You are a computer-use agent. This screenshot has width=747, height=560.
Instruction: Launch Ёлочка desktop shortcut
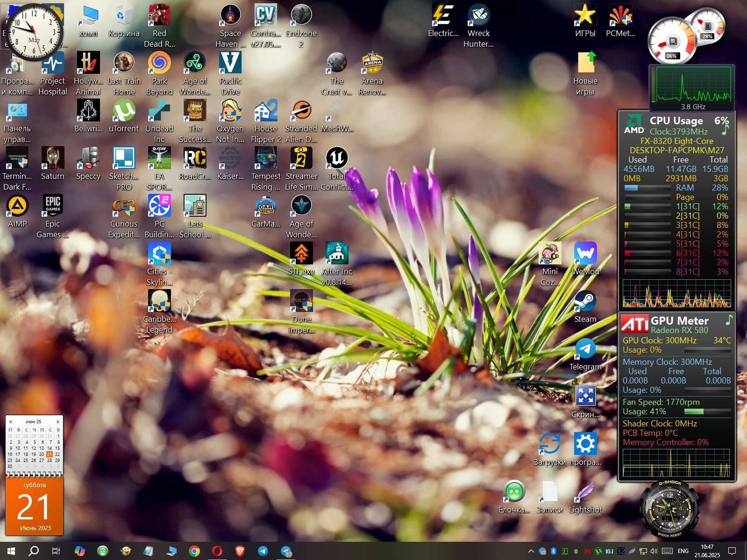coord(514,497)
